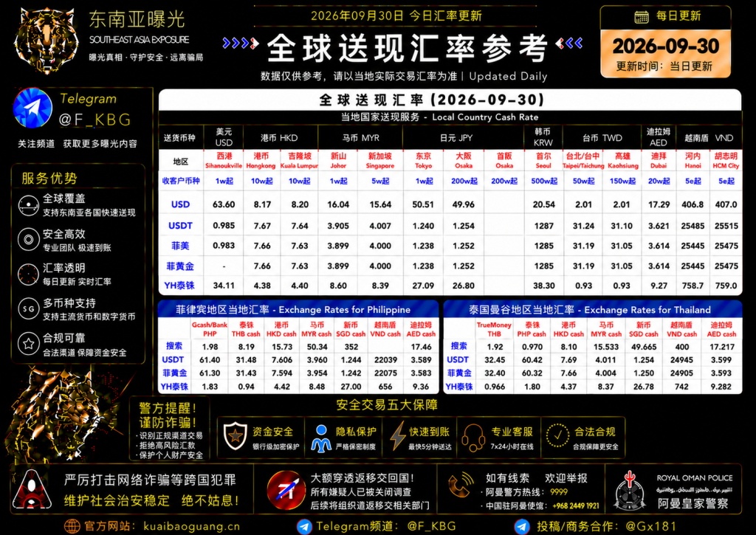Click the 49.665 SGD cash value in Thailand table

pos(644,347)
